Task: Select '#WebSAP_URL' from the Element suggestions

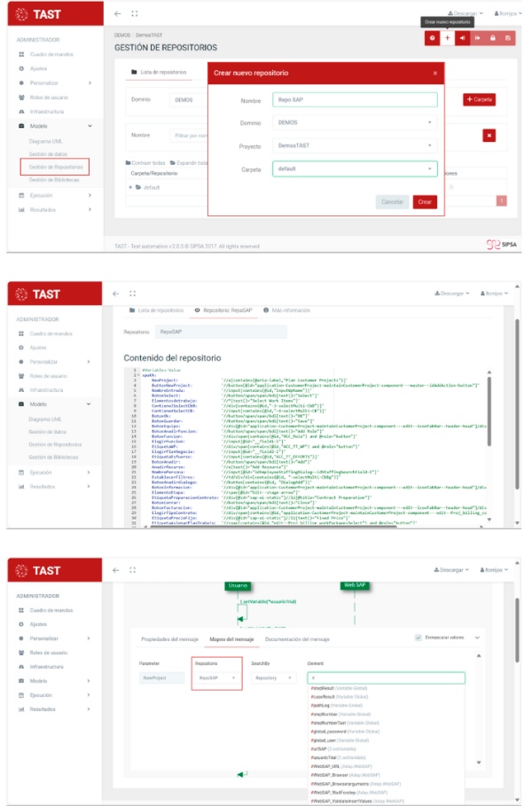Action: (x=341, y=766)
